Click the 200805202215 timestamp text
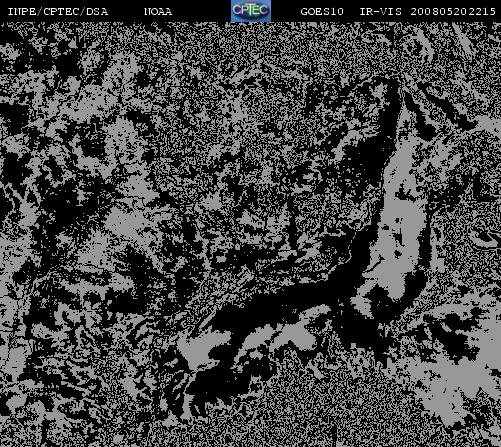The height and width of the screenshot is (447, 501). pos(453,12)
